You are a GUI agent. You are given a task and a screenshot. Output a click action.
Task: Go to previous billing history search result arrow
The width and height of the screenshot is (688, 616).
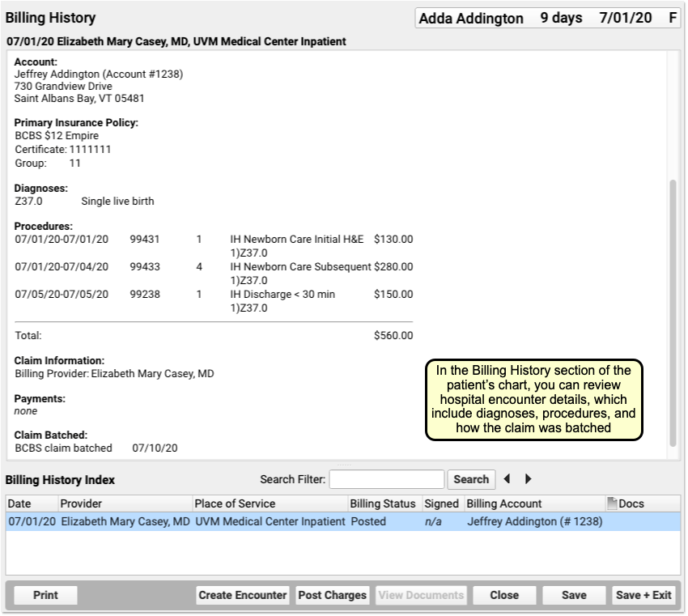[507, 478]
